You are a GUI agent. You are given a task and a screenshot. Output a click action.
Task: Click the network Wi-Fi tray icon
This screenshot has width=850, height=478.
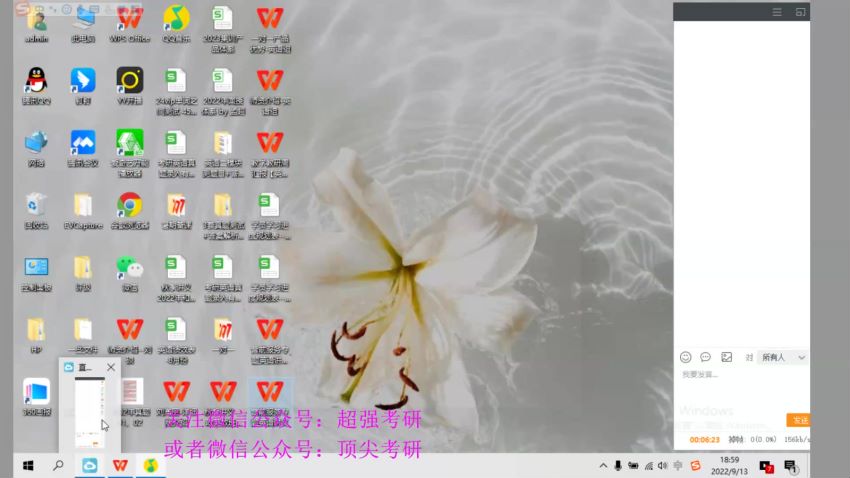coord(648,466)
